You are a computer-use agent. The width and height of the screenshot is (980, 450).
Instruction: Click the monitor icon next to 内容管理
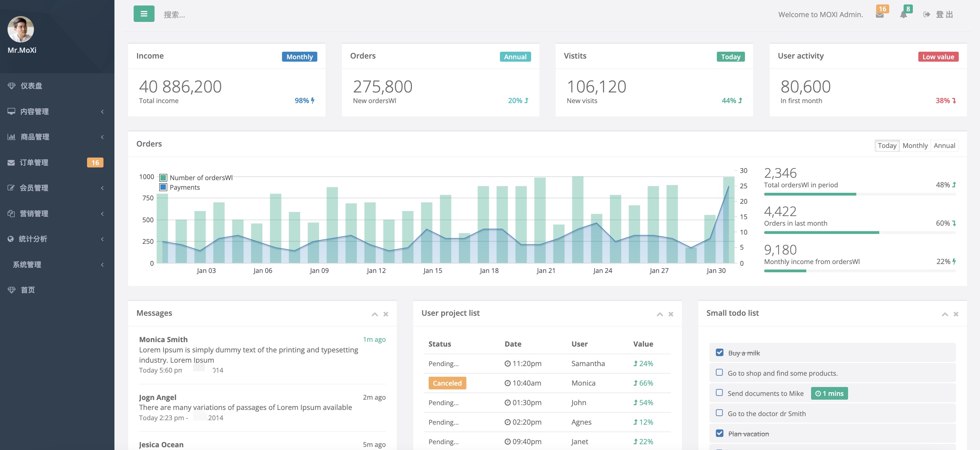click(x=11, y=111)
